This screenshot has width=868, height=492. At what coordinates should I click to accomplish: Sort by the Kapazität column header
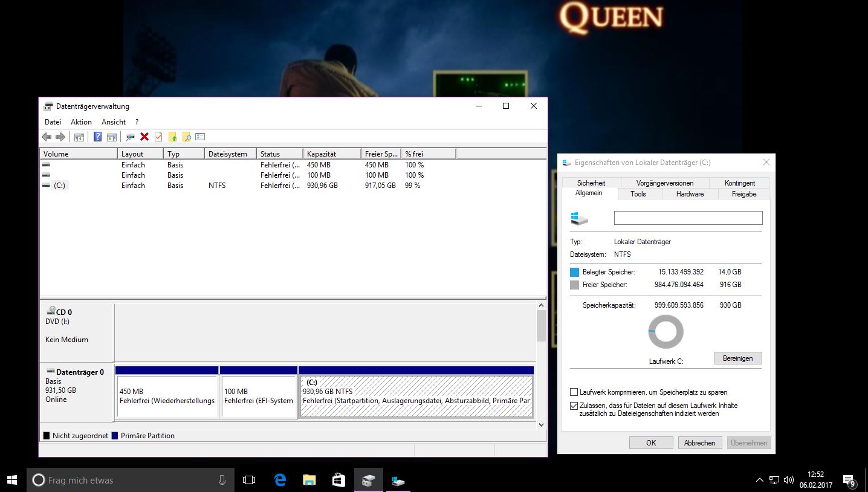332,154
